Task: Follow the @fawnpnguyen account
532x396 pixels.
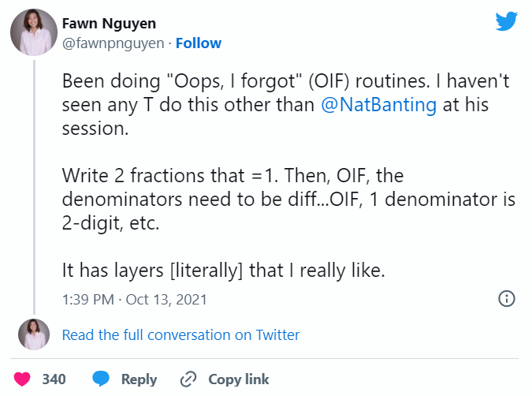Action: click(199, 43)
